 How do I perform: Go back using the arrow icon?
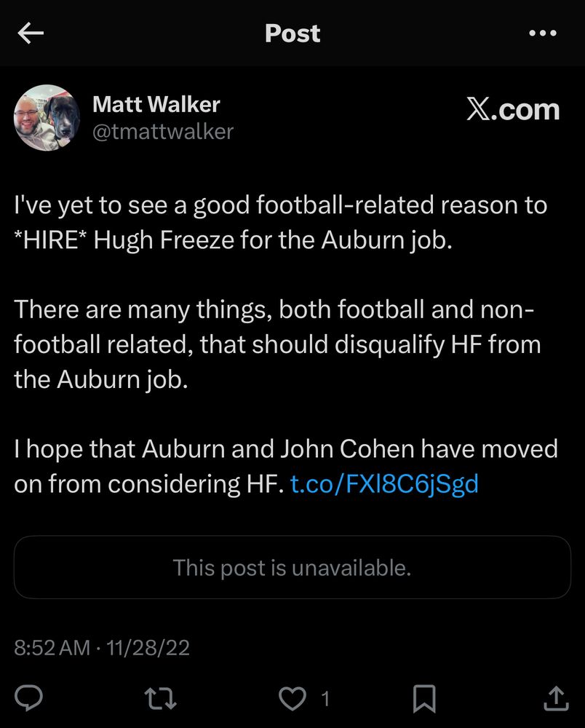coord(31,33)
